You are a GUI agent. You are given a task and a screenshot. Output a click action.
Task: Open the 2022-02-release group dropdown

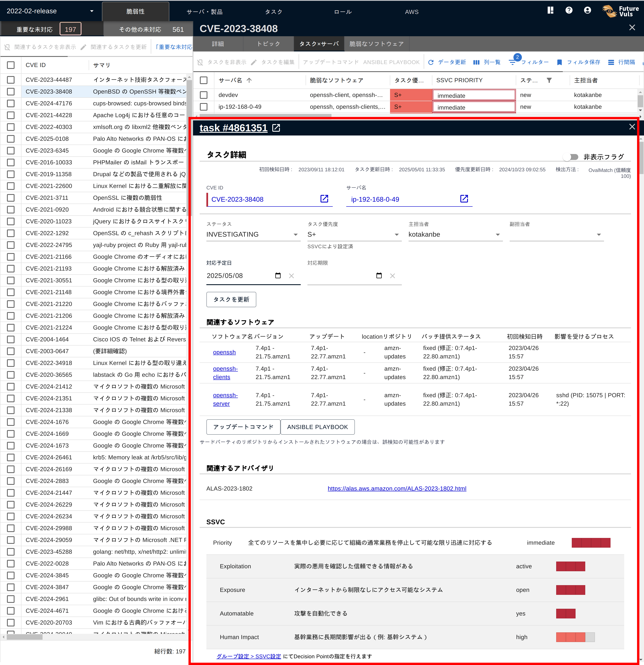(x=50, y=11)
